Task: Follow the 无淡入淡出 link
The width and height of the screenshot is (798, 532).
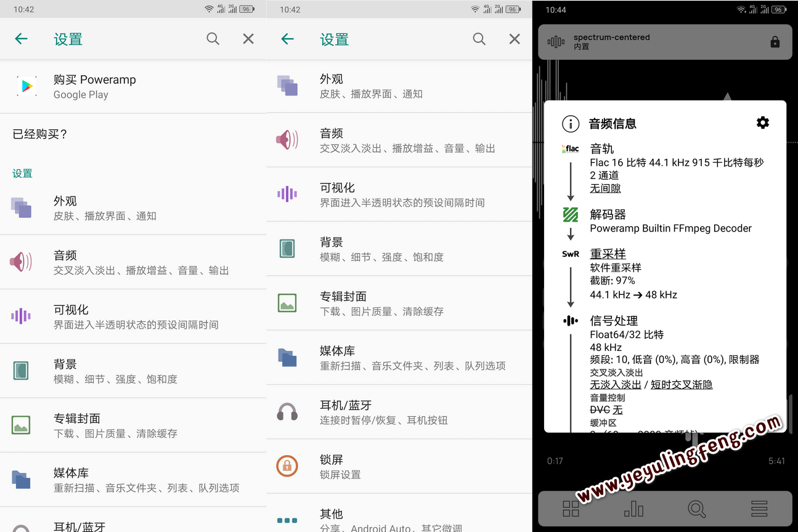Action: (616, 385)
